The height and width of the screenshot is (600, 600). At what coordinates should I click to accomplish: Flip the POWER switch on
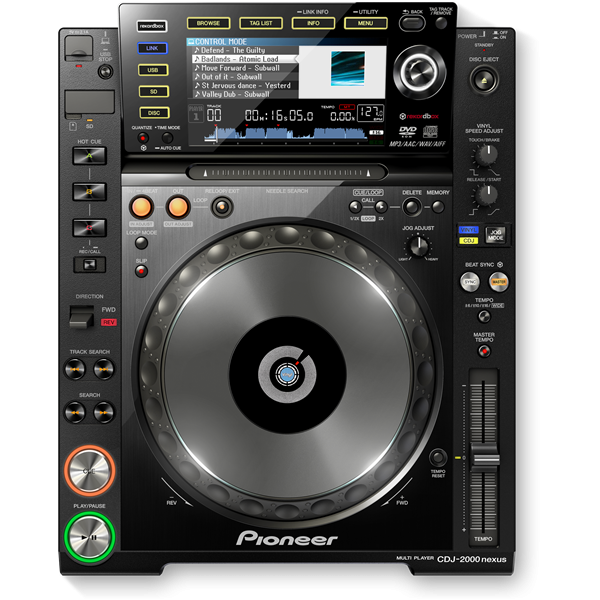pos(482,35)
